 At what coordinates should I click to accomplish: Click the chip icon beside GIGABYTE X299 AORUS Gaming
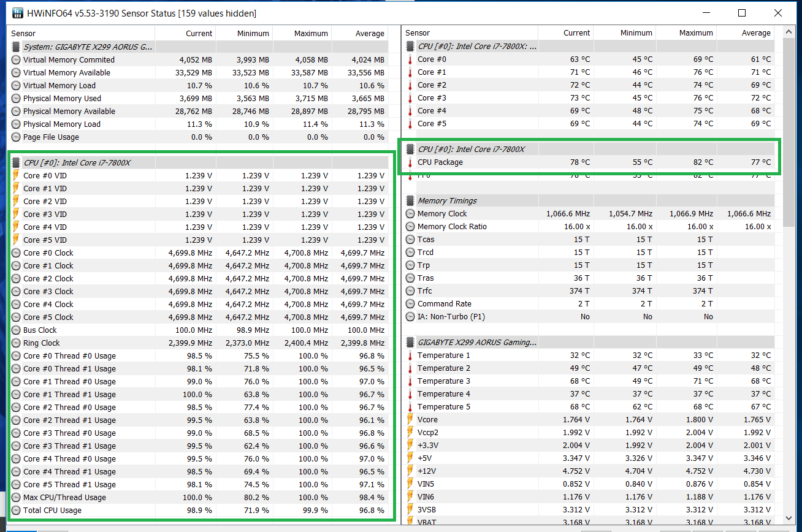click(x=410, y=342)
